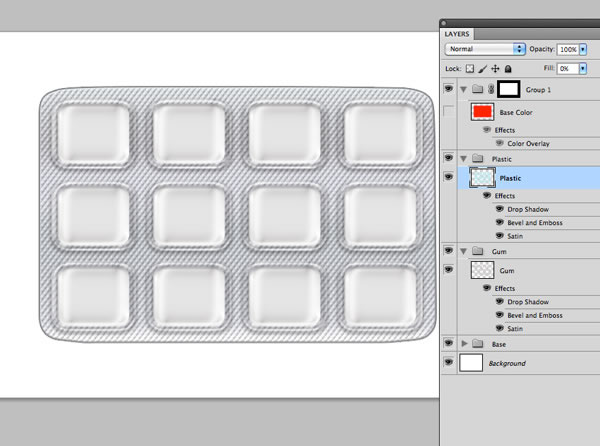Select the Background layer name
600x446 pixels.
click(507, 363)
